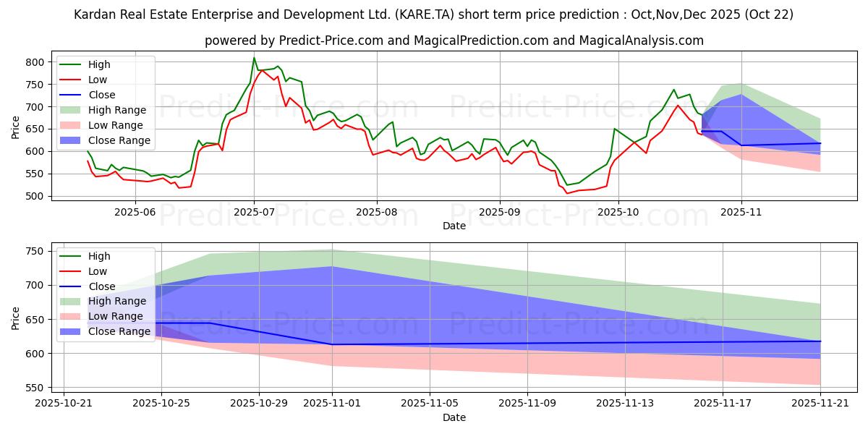Click the High Range patch in bottom legend
This screenshot has width=868, height=434.
pos(72,302)
